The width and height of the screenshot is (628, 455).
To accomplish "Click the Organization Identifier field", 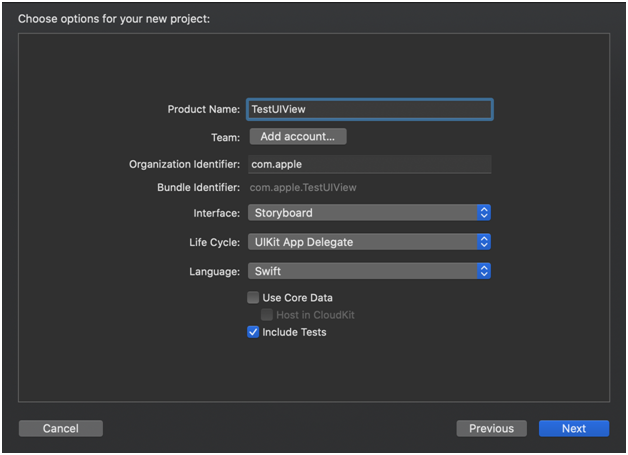I will coord(369,164).
